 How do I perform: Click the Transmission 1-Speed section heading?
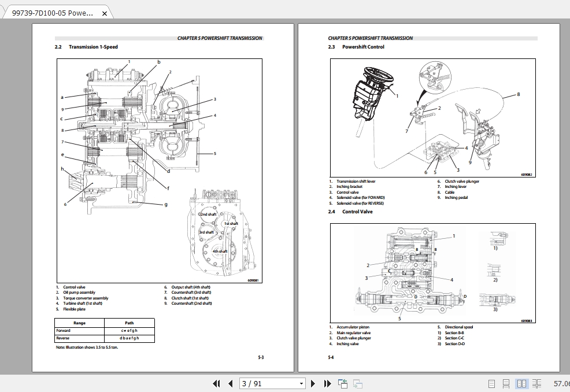point(93,47)
